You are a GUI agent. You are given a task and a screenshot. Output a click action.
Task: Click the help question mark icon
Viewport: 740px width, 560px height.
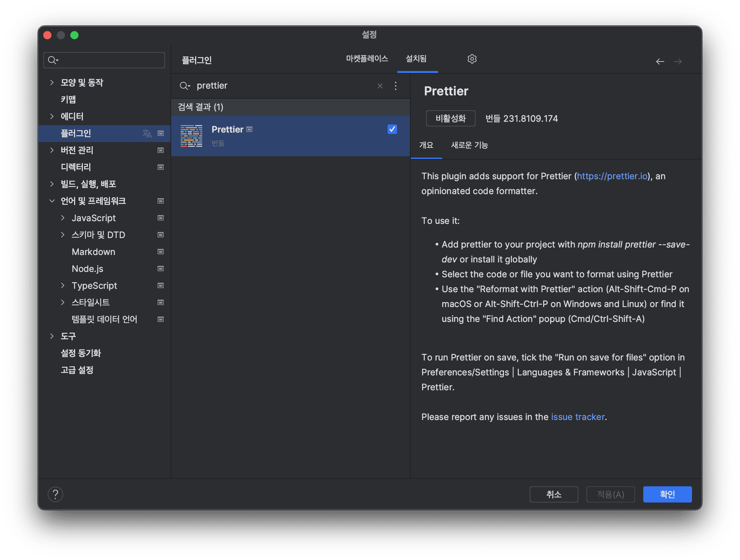(x=56, y=494)
